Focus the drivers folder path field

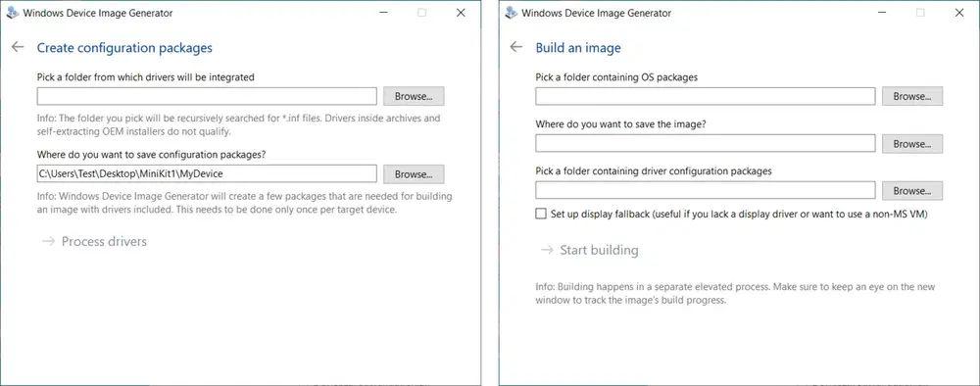207,96
